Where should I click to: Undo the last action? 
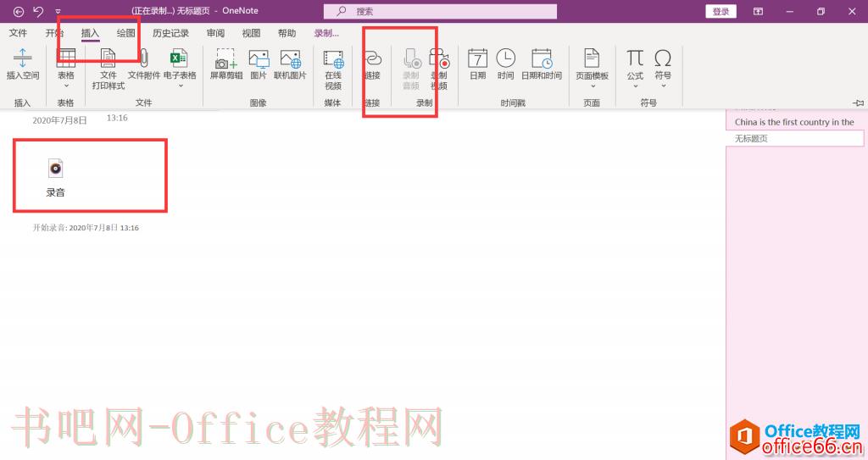(38, 11)
